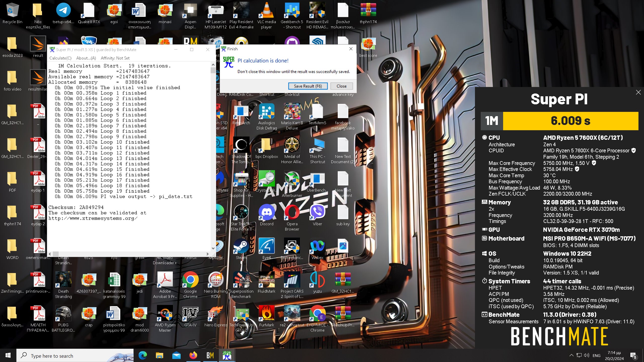Image resolution: width=644 pixels, height=362 pixels.
Task: Select Death Stranding desktop icon
Action: (63, 285)
